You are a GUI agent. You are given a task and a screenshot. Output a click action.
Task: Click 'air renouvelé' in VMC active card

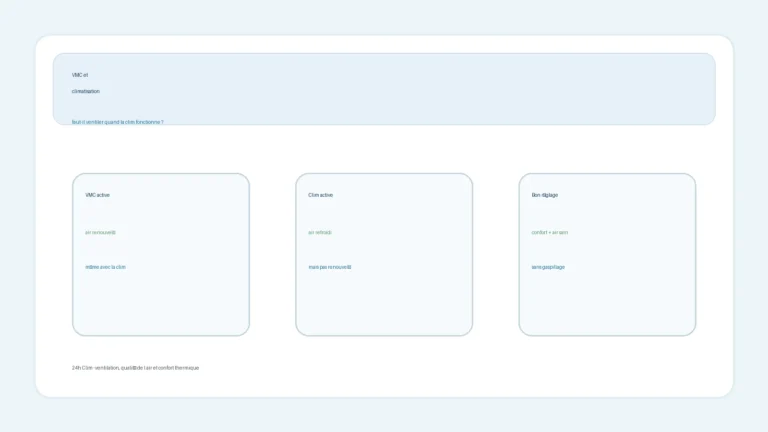(x=100, y=233)
